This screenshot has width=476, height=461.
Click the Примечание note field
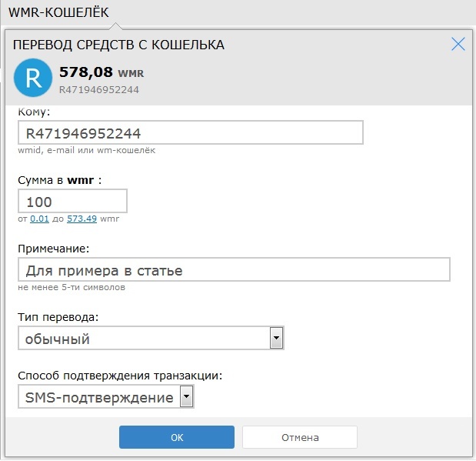(x=234, y=269)
